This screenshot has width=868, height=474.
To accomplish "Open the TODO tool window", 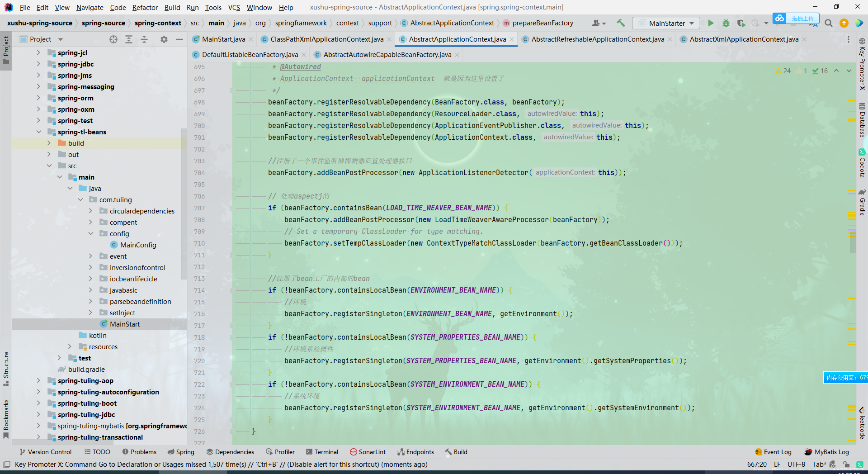I will 97,452.
